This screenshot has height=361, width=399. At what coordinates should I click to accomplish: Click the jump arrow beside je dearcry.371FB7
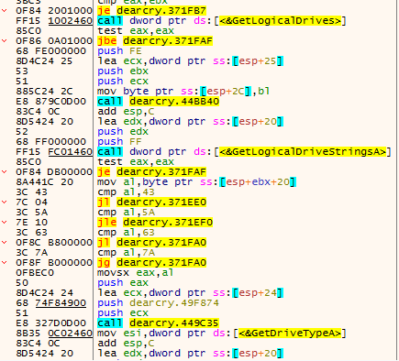pos(4,11)
